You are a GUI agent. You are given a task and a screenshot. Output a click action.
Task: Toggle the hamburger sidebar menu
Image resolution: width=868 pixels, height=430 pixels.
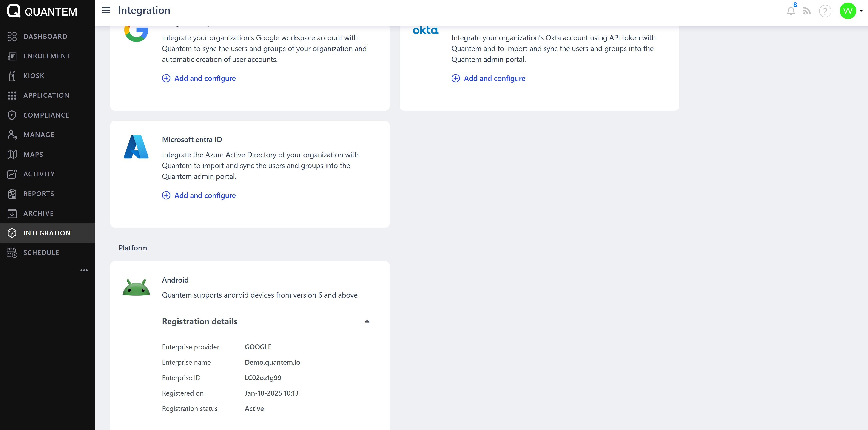[106, 10]
